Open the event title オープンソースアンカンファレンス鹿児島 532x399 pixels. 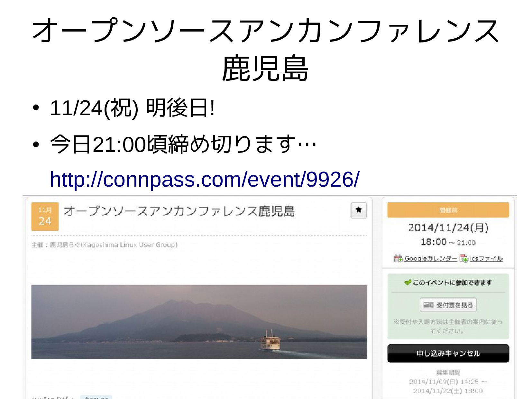(x=179, y=211)
